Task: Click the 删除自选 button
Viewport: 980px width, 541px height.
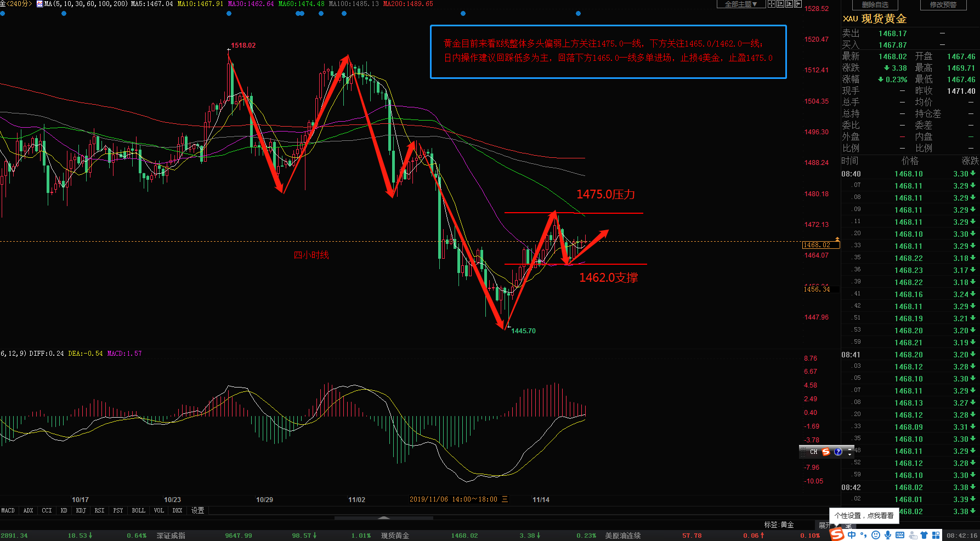Action: click(x=875, y=5)
